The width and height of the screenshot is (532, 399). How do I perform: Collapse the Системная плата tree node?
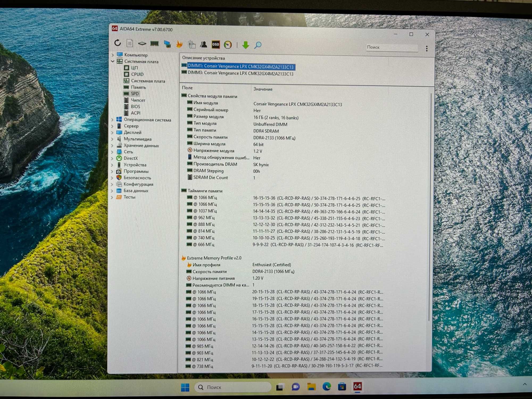(x=113, y=61)
